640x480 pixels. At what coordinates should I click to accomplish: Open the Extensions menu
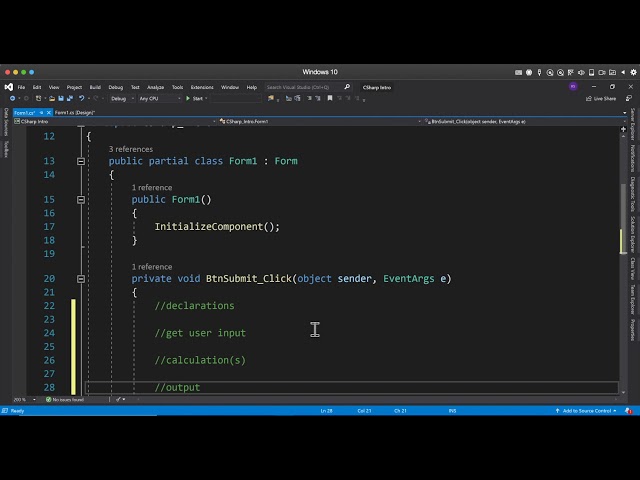pos(202,87)
